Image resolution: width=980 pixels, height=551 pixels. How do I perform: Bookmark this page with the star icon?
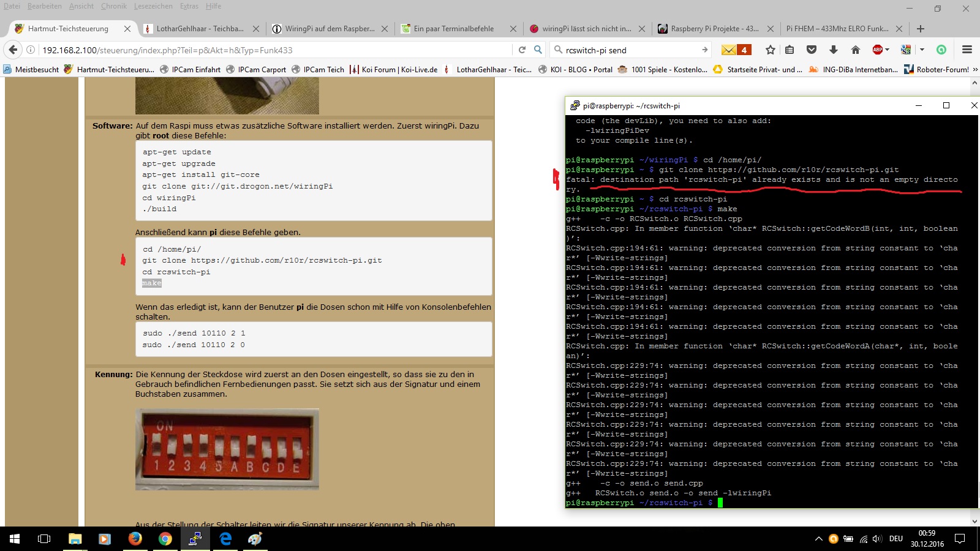[770, 50]
